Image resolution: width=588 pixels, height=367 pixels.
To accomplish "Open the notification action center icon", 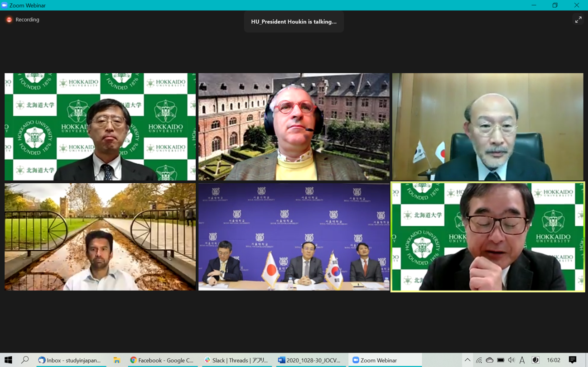I will [x=573, y=360].
